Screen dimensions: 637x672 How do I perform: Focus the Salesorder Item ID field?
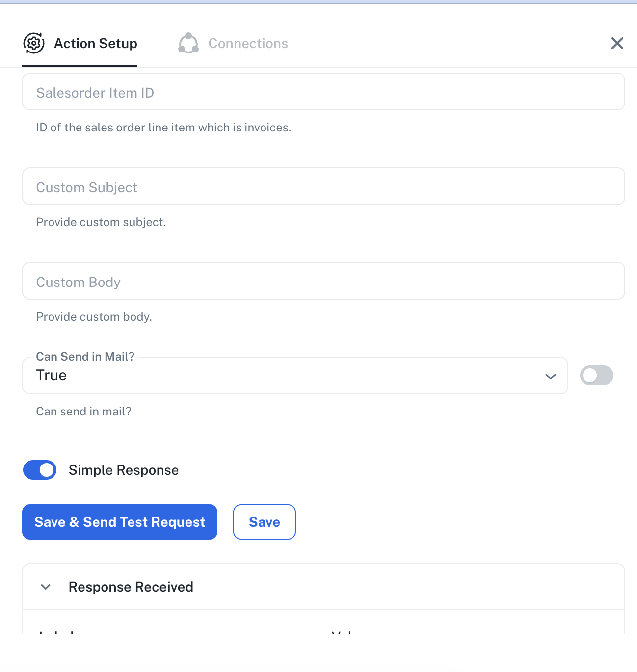(x=323, y=92)
